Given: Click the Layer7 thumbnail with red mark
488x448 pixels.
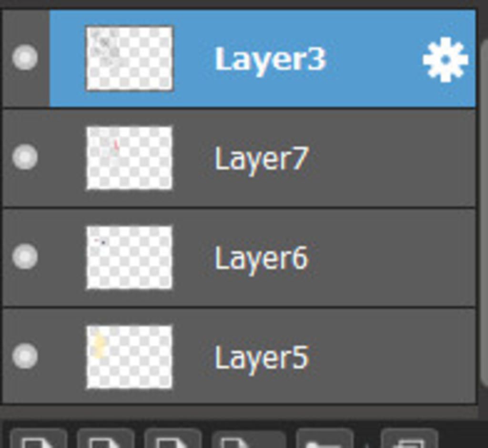Looking at the screenshot, I should point(129,158).
